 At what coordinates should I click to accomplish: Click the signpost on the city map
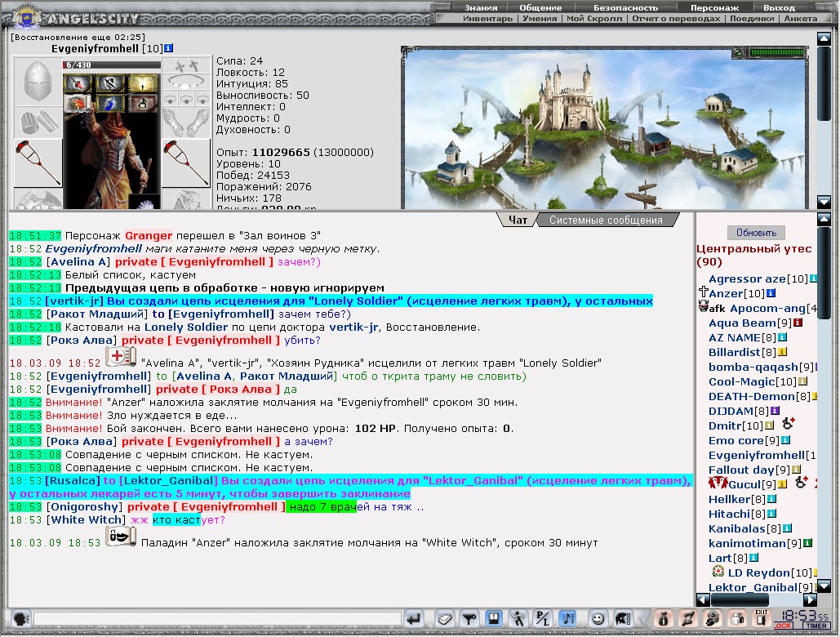pos(643,194)
